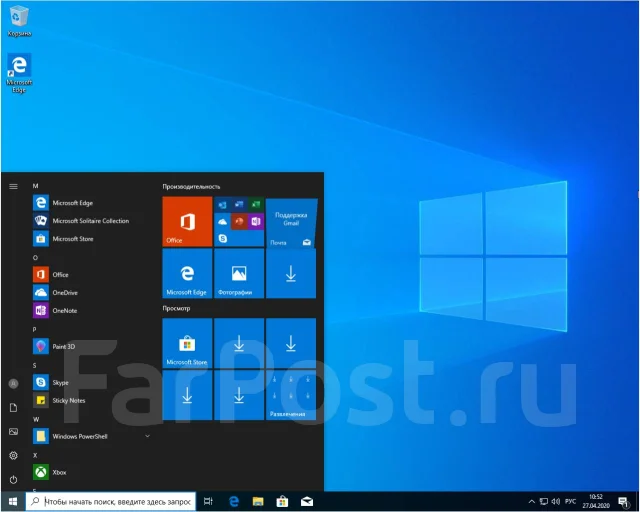The width and height of the screenshot is (640, 512).
Task: Open Documents from Start rail
Action: pyautogui.click(x=13, y=408)
